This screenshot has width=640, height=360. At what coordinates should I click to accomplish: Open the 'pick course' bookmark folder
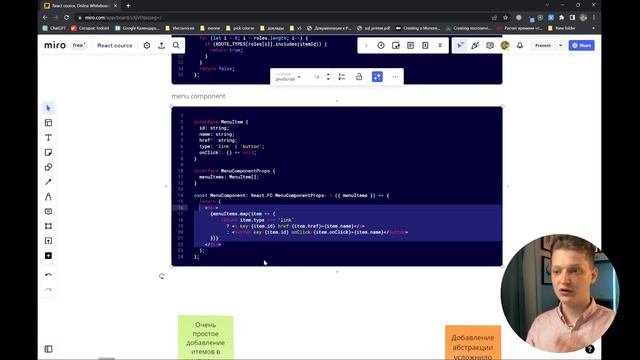[240, 28]
